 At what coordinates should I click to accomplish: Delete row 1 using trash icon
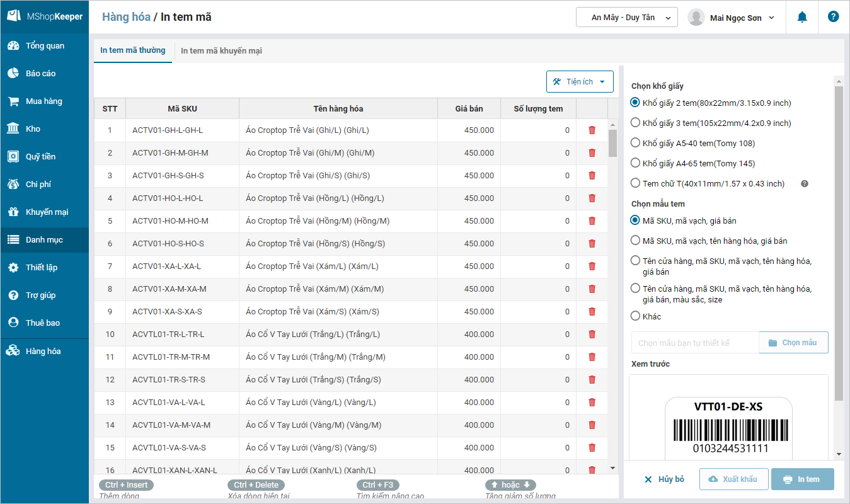point(592,130)
